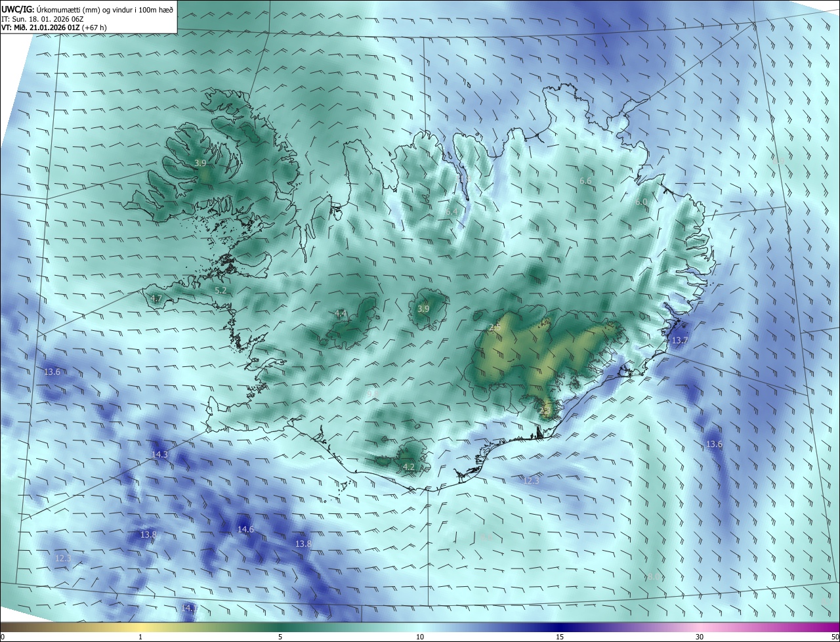Click the '13.7' value off the east coast
The width and height of the screenshot is (840, 642).
click(x=679, y=341)
